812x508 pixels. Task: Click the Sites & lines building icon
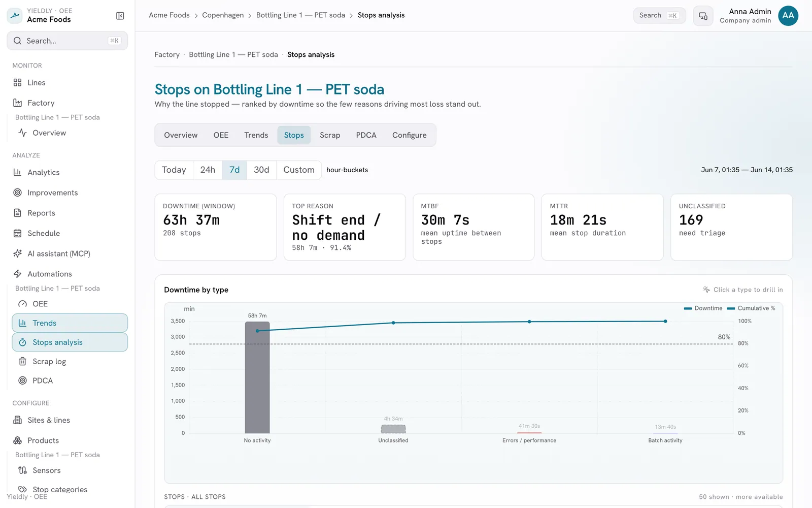click(x=17, y=420)
